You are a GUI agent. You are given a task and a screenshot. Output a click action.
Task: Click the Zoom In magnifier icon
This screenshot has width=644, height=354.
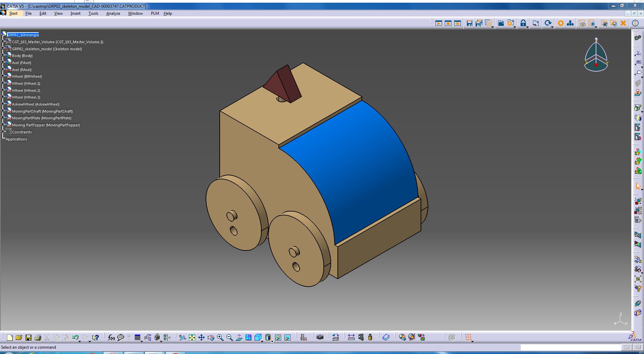click(x=220, y=338)
